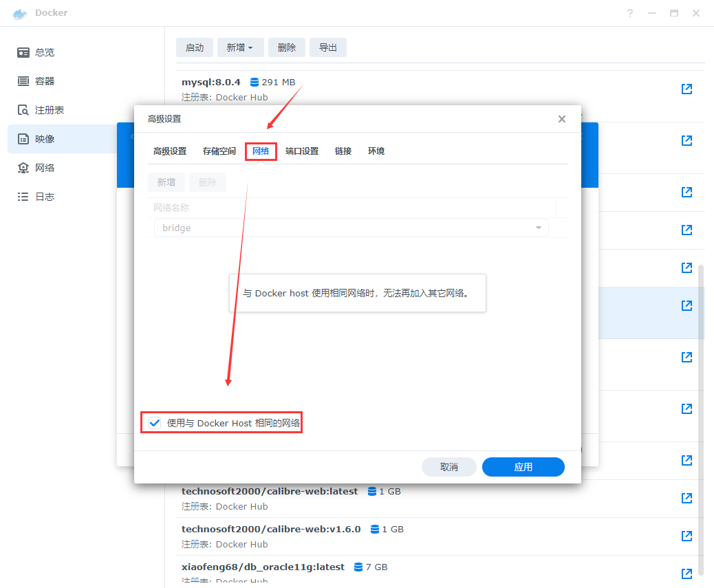The image size is (714, 588).
Task: Open the 总览 overview sidebar icon
Action: 24,52
